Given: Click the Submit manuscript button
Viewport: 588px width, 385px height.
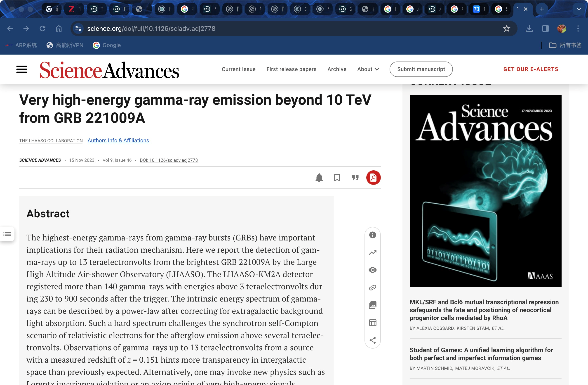Looking at the screenshot, I should pyautogui.click(x=421, y=69).
